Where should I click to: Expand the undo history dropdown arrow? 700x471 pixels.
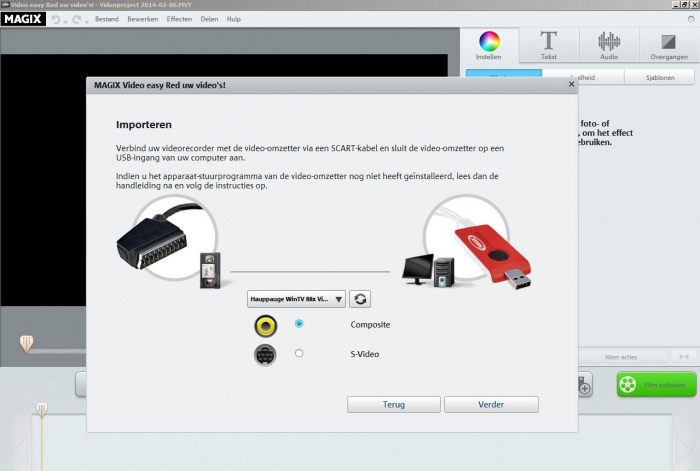click(66, 21)
